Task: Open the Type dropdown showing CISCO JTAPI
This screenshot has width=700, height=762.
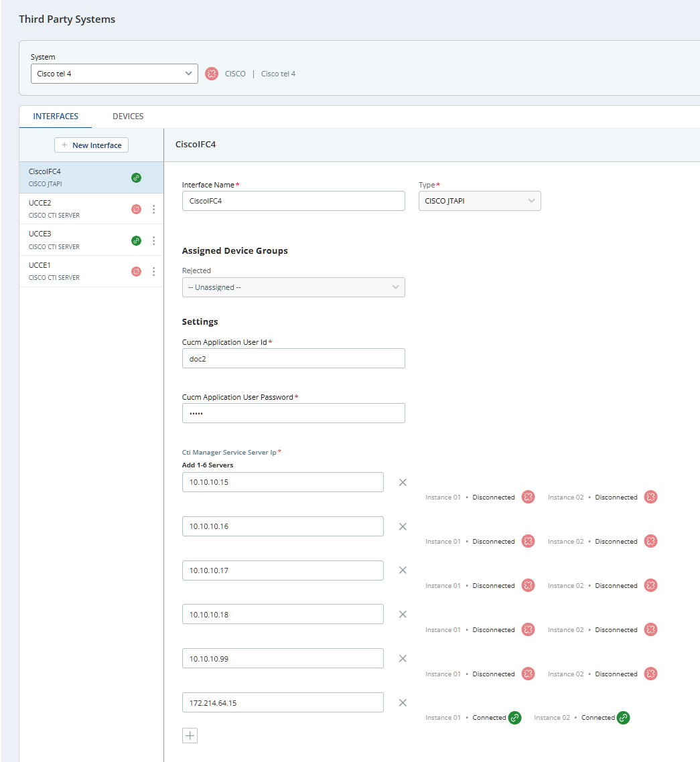Action: pos(480,201)
